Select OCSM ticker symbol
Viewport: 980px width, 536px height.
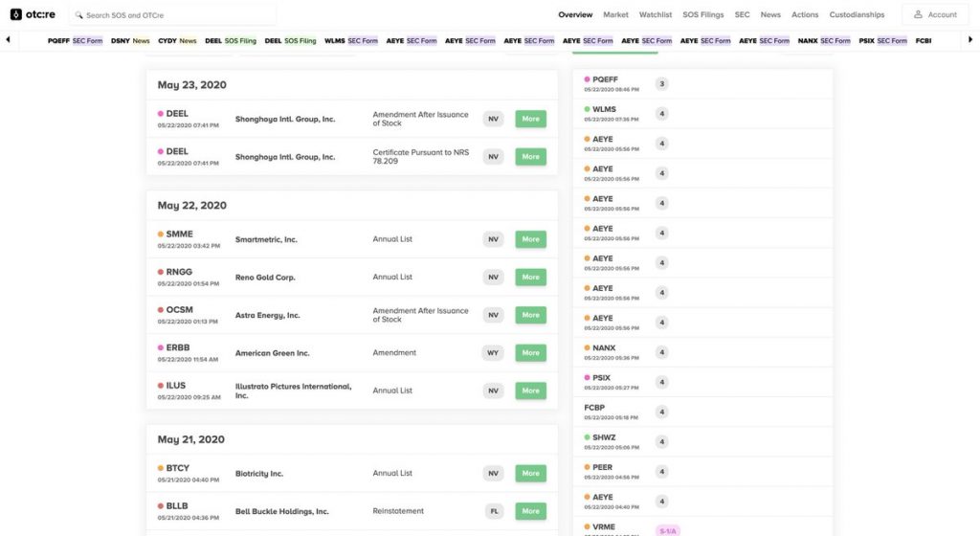(179, 310)
